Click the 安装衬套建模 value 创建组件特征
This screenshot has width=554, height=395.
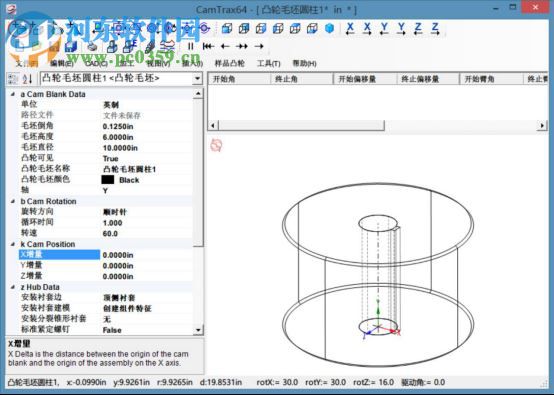click(127, 308)
